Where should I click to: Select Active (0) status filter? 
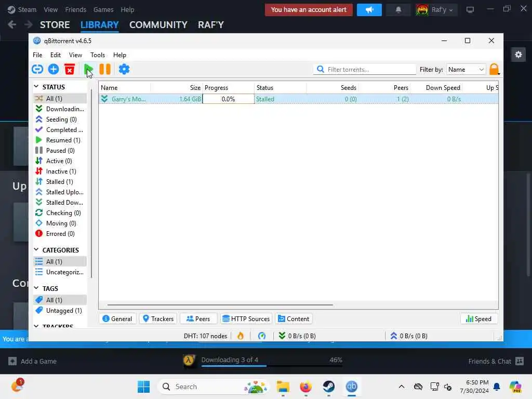point(60,161)
